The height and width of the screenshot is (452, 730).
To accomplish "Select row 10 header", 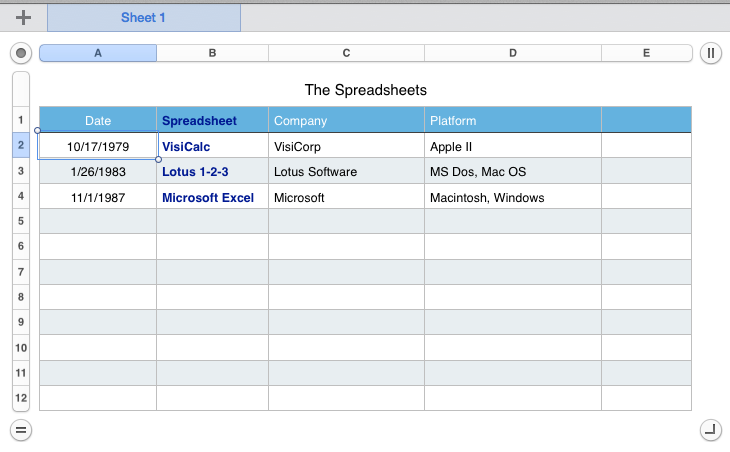I will pyautogui.click(x=21, y=348).
